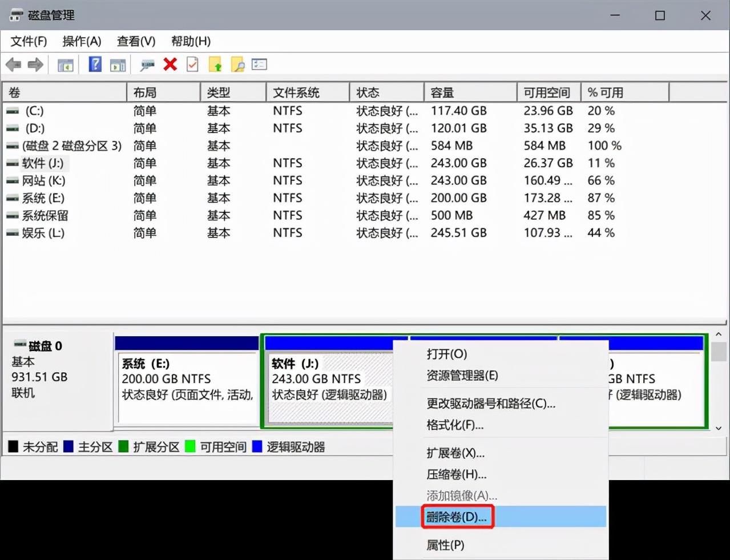Open Help using the blue question mark icon
730x560 pixels.
94,64
